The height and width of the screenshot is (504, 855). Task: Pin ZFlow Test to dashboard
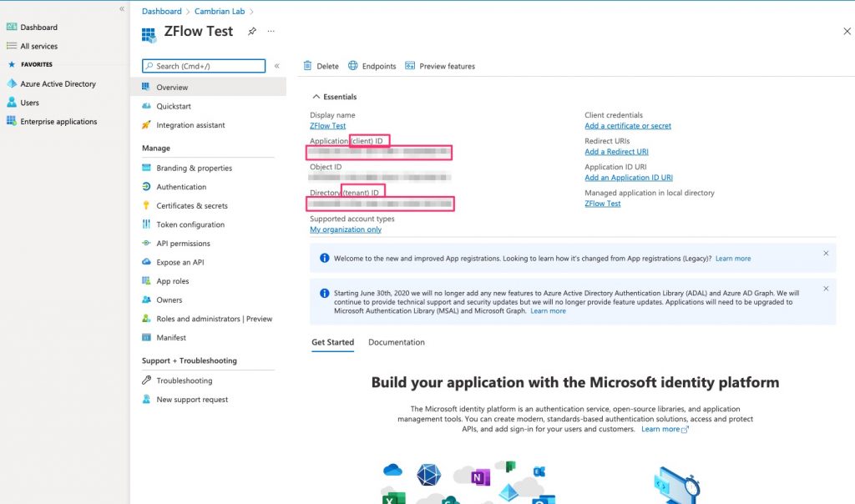(x=252, y=31)
